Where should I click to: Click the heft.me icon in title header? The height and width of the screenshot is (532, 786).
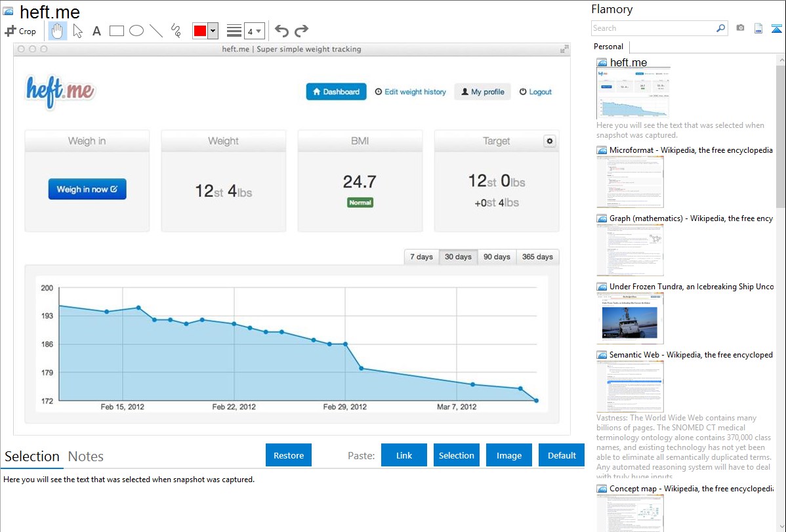click(8, 11)
